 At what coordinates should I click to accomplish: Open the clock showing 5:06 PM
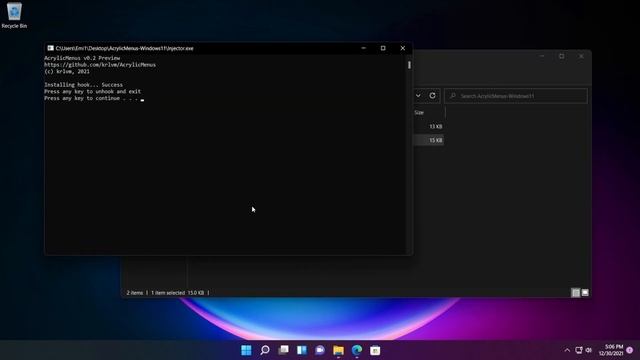(x=611, y=350)
